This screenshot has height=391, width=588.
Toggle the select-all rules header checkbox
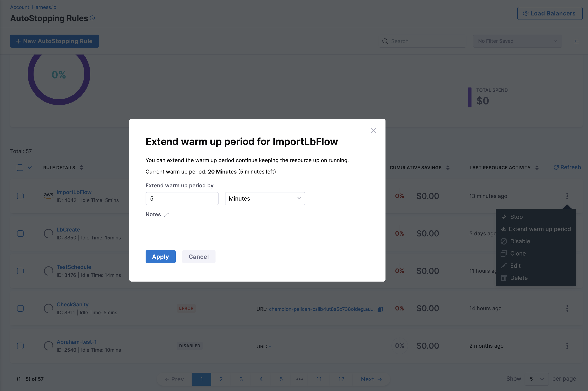(x=20, y=168)
